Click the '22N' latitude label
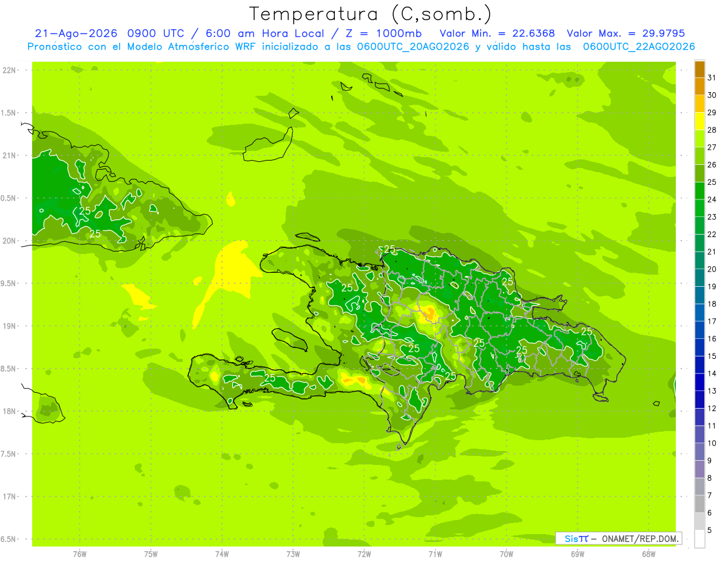 [x=8, y=70]
